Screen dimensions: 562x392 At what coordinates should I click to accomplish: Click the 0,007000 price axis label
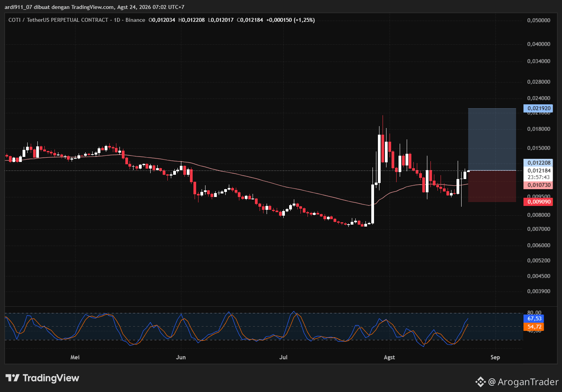coord(539,229)
